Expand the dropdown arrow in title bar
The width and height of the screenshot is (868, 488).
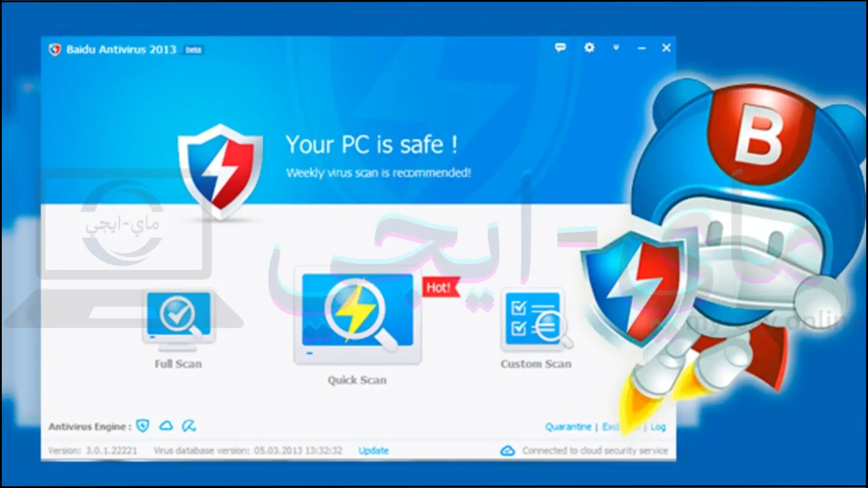click(x=616, y=49)
